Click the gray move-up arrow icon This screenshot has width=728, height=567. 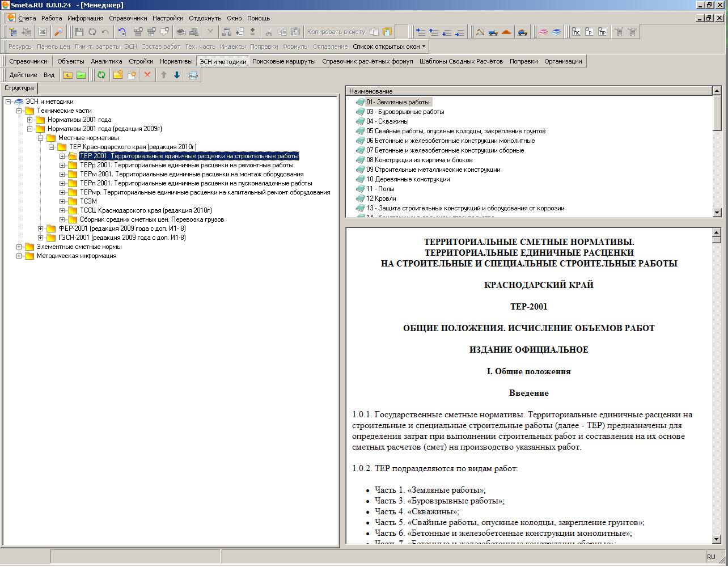tap(164, 75)
